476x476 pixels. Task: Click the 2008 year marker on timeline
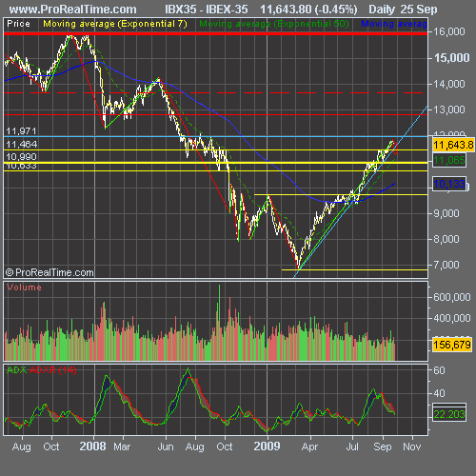click(x=92, y=446)
